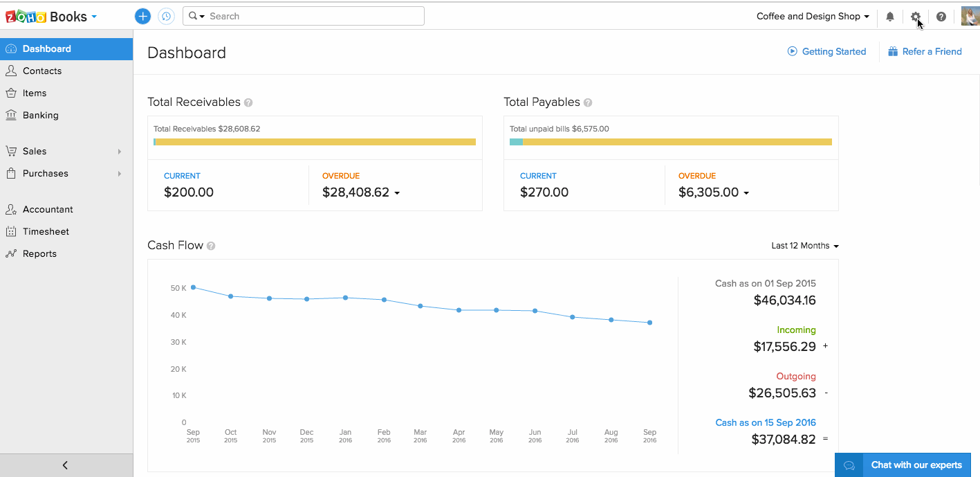Click the Total Receivables yellow progress bar
This screenshot has height=477, width=980.
[315, 142]
